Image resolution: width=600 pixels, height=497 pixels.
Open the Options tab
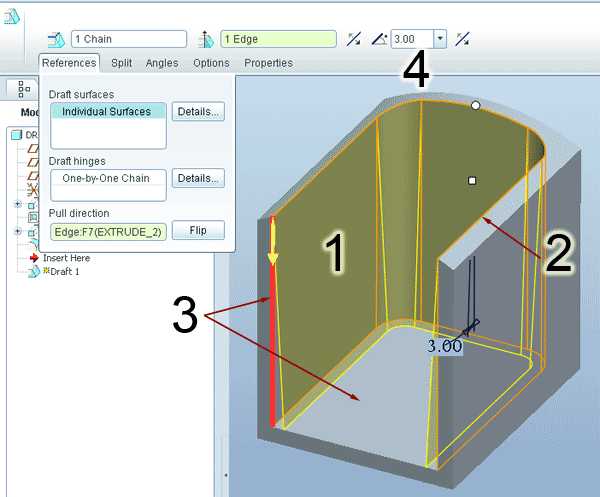pyautogui.click(x=211, y=63)
